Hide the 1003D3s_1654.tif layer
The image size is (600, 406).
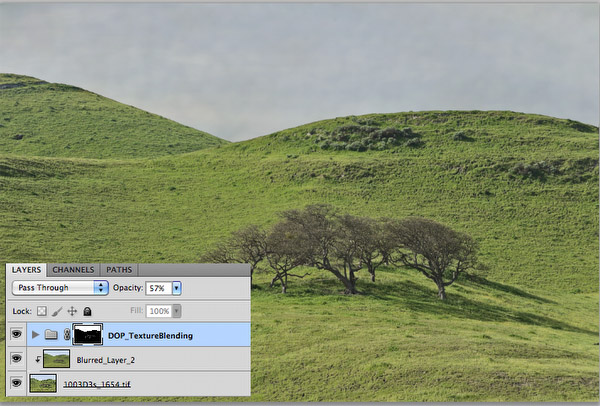[x=16, y=383]
